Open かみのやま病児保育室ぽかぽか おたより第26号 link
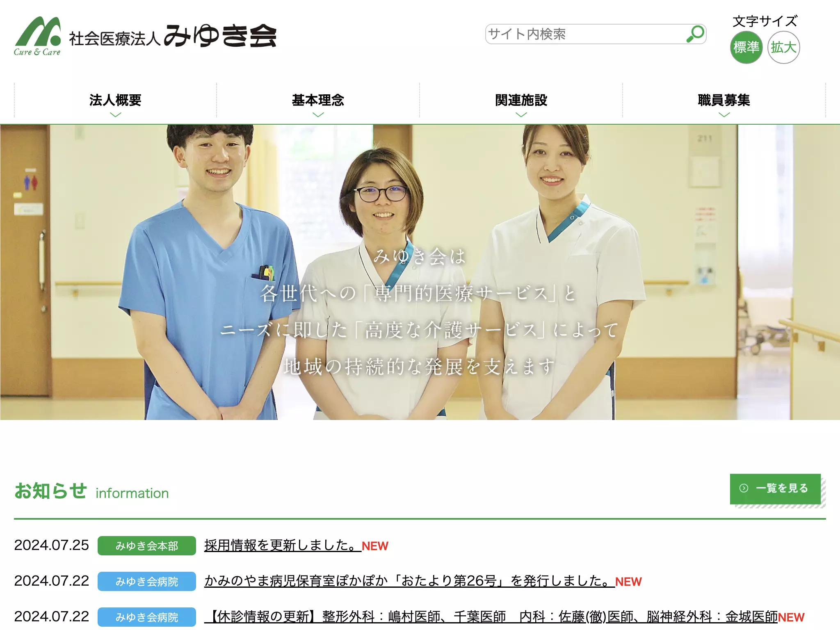 [409, 581]
